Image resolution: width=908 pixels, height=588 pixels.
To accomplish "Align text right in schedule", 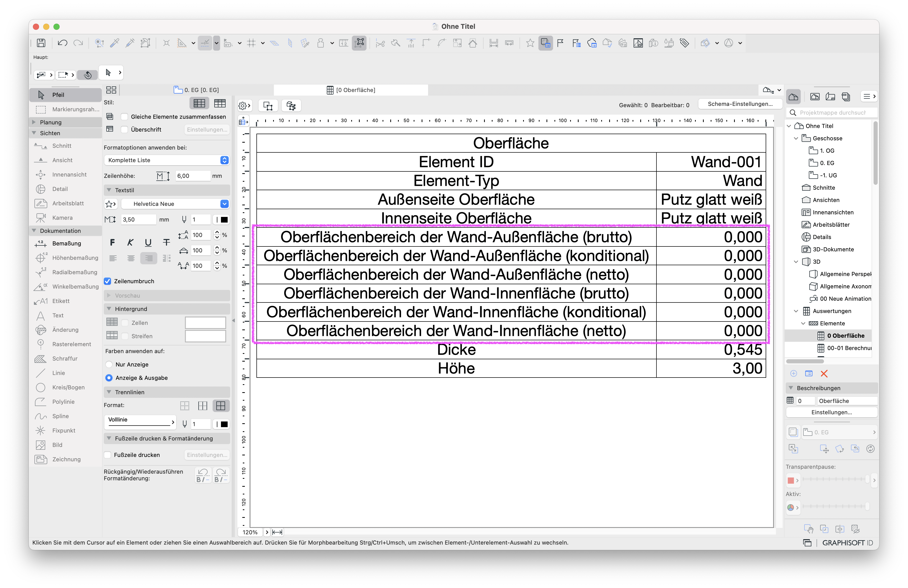I will click(149, 258).
